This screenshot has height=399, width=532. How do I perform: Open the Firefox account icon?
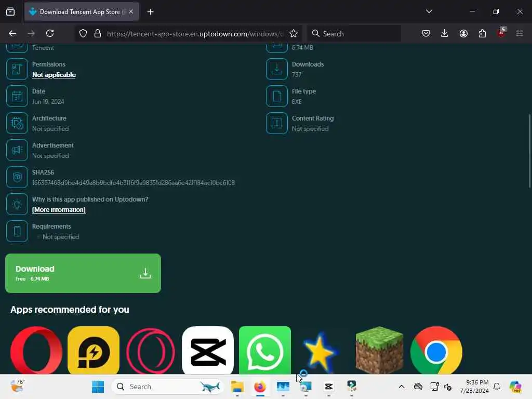coord(463,33)
